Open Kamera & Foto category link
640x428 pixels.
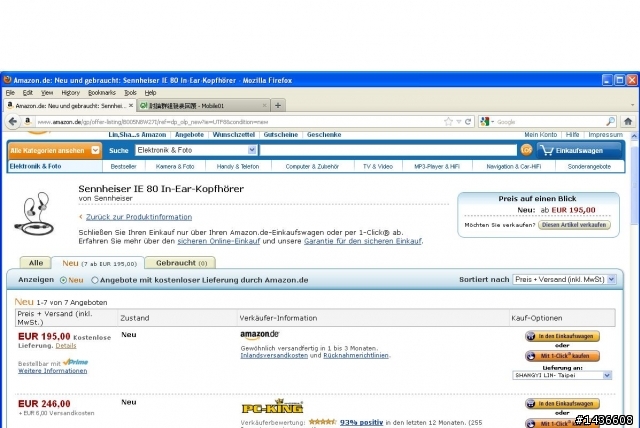click(x=175, y=166)
